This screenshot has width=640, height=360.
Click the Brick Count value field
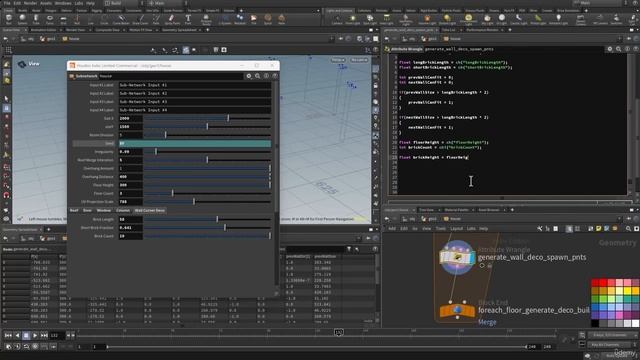pyautogui.click(x=130, y=236)
